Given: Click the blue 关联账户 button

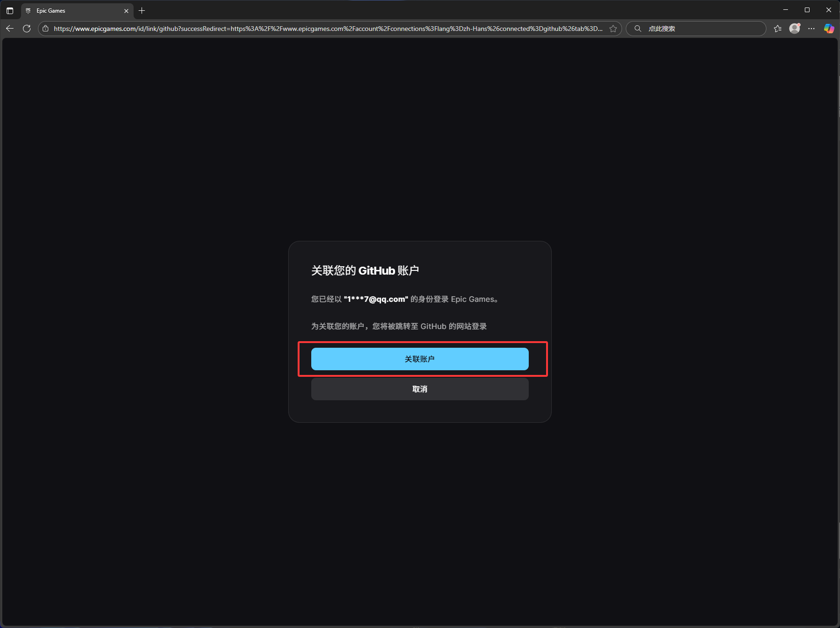Looking at the screenshot, I should coord(420,359).
